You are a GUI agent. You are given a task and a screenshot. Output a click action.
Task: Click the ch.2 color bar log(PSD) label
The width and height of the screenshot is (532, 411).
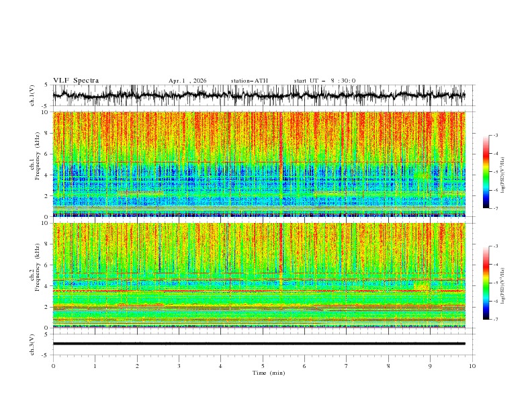503,285
